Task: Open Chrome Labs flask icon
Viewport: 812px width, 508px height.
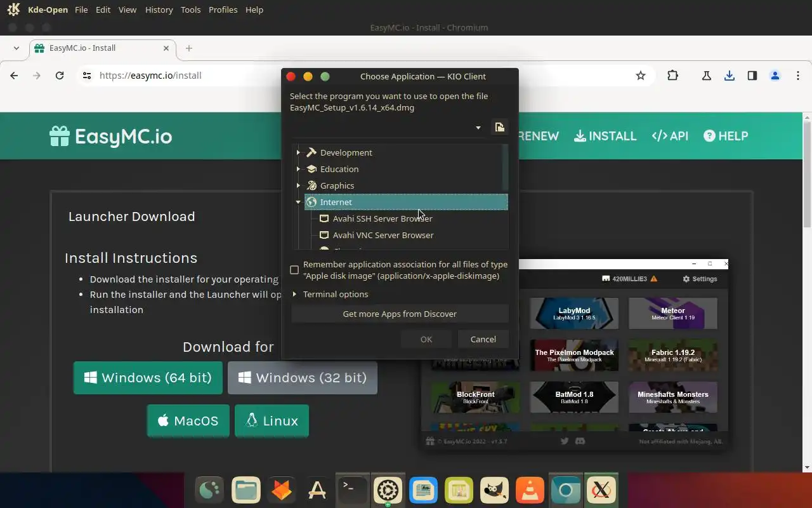Action: 707,76
